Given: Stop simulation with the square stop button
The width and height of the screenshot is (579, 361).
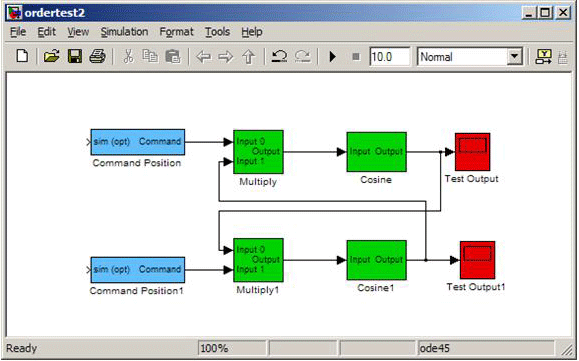Looking at the screenshot, I should click(356, 56).
